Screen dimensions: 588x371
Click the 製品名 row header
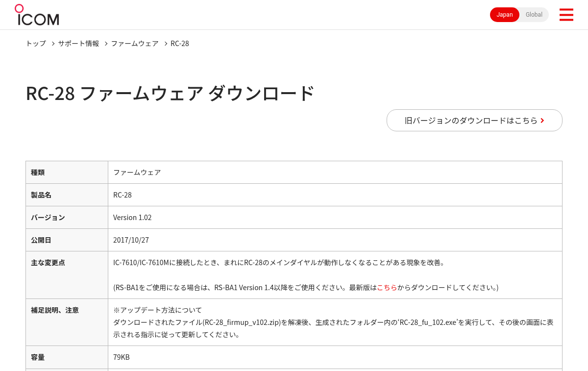coord(67,195)
